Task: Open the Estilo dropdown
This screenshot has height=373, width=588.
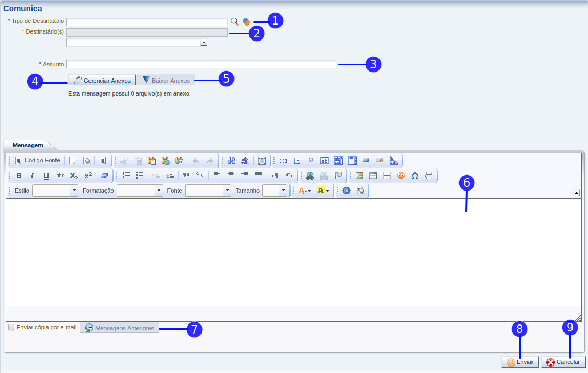Action: pos(74,191)
